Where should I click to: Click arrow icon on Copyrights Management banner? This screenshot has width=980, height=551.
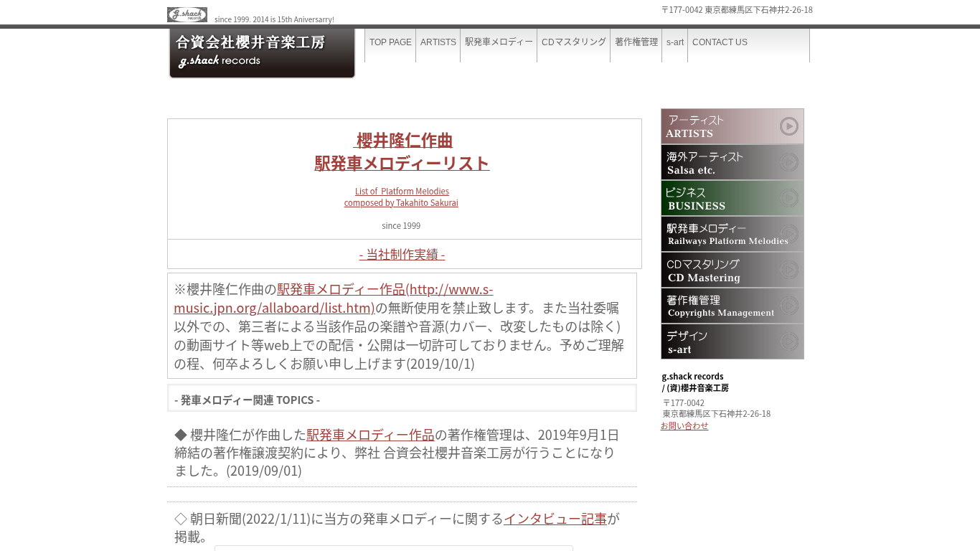pyautogui.click(x=789, y=306)
